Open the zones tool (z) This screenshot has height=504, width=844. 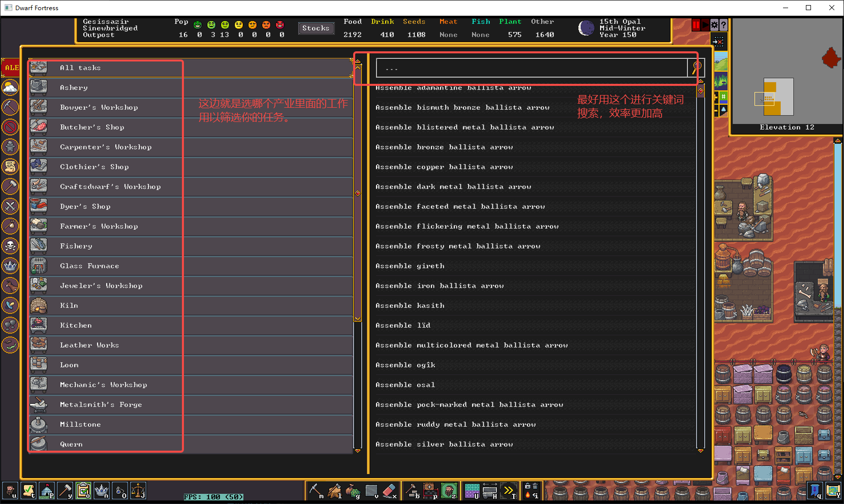pos(449,491)
